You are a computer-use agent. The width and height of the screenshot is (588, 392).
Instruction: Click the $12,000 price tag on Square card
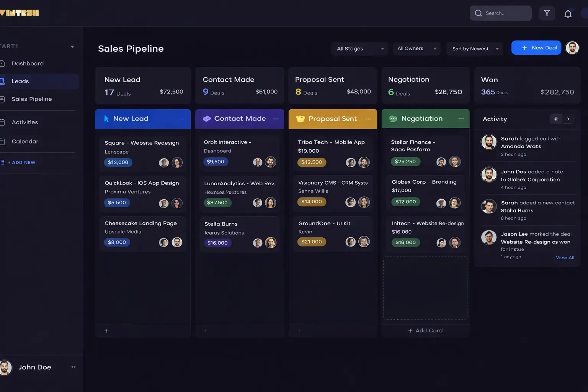(x=118, y=162)
